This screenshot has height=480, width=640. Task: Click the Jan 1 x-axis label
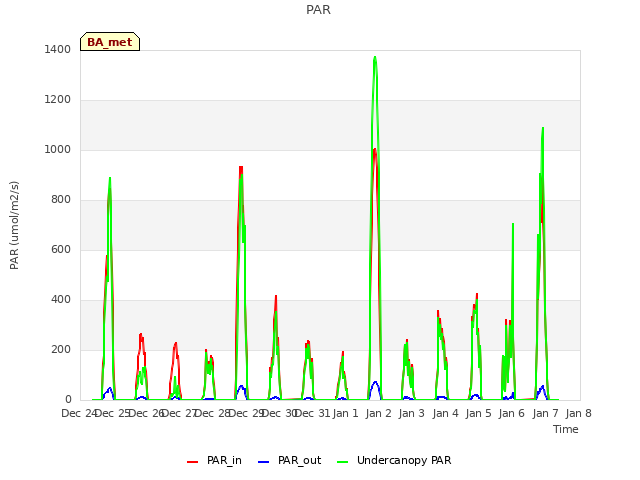point(345,413)
